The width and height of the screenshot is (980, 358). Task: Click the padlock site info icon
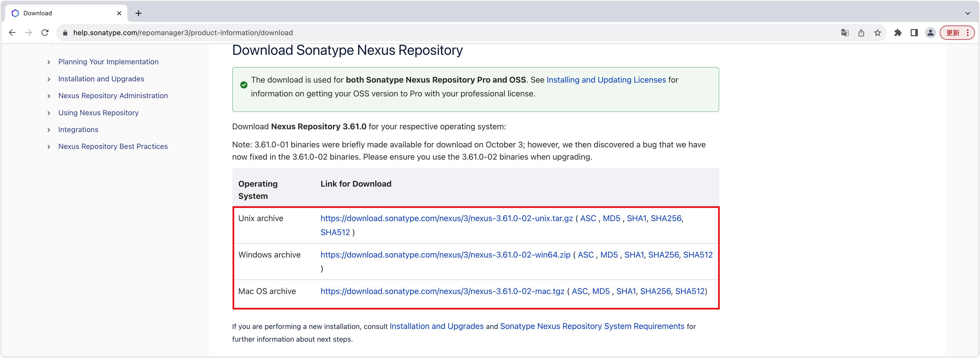click(x=65, y=33)
